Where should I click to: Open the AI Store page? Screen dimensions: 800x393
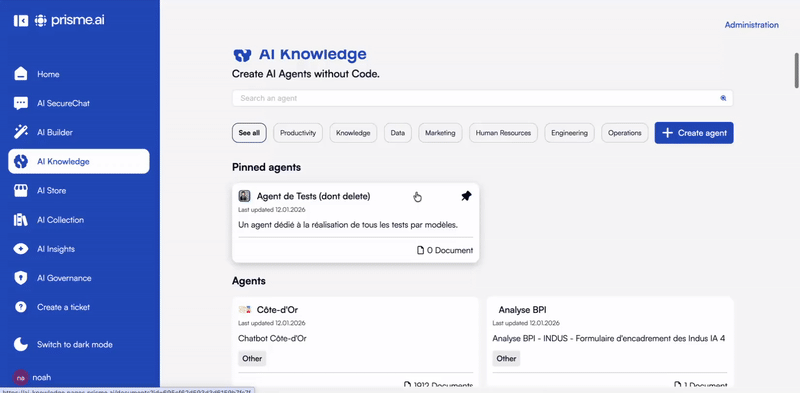click(79, 190)
